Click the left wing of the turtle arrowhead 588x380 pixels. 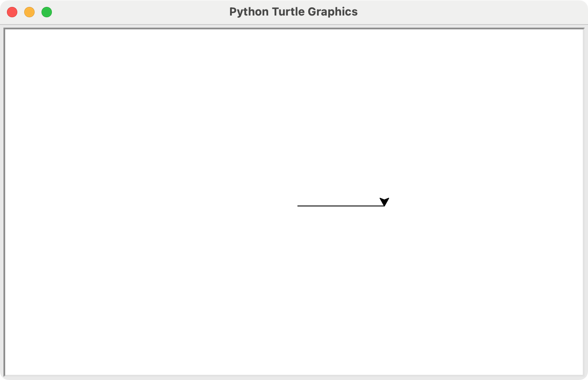380,198
